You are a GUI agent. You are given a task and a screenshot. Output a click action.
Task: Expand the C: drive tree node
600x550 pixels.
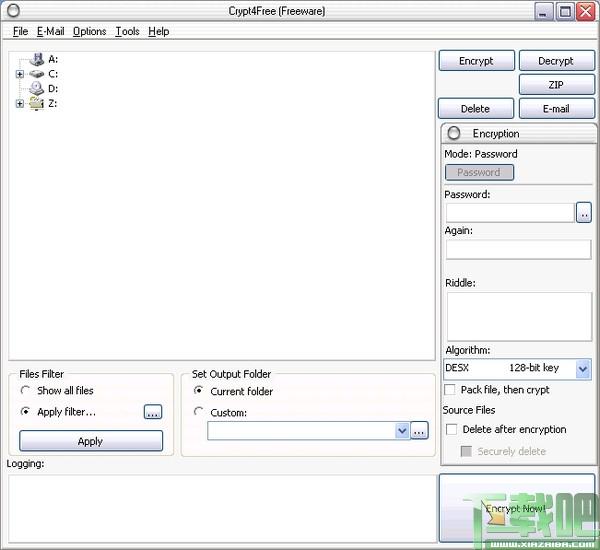(20, 74)
